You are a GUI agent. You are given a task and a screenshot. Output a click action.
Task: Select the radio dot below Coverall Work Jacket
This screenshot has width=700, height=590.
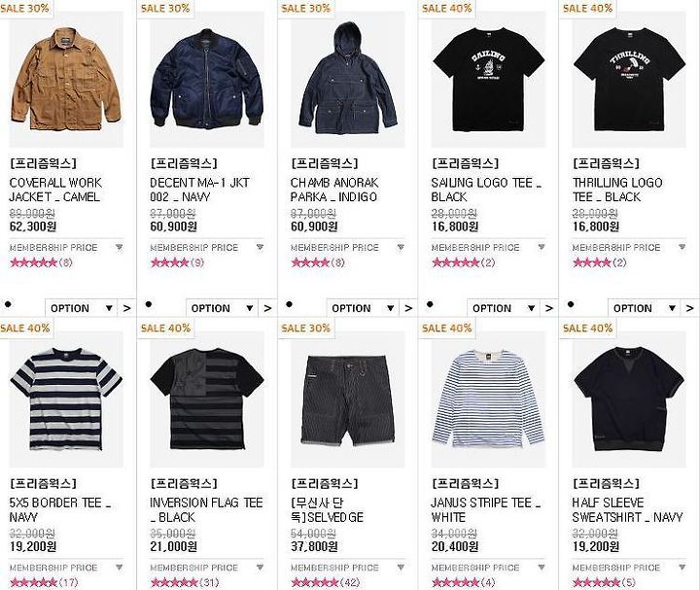coord(8,304)
